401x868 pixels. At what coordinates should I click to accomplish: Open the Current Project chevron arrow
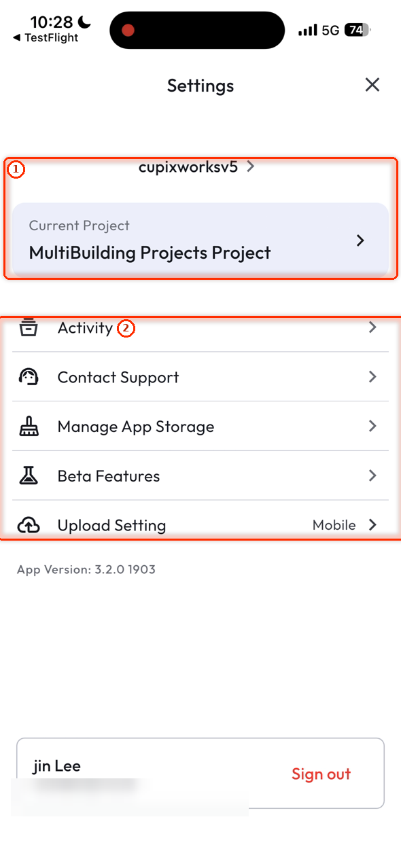pos(361,240)
